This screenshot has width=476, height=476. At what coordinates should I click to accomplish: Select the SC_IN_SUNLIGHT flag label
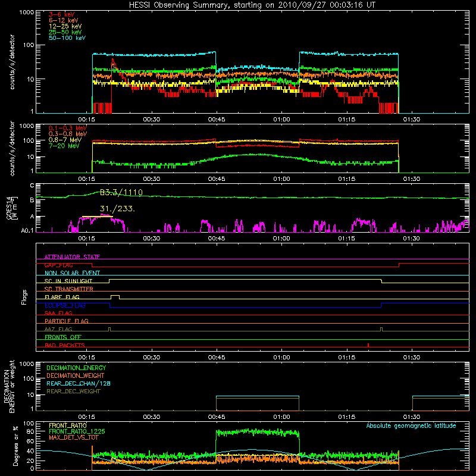click(68, 281)
